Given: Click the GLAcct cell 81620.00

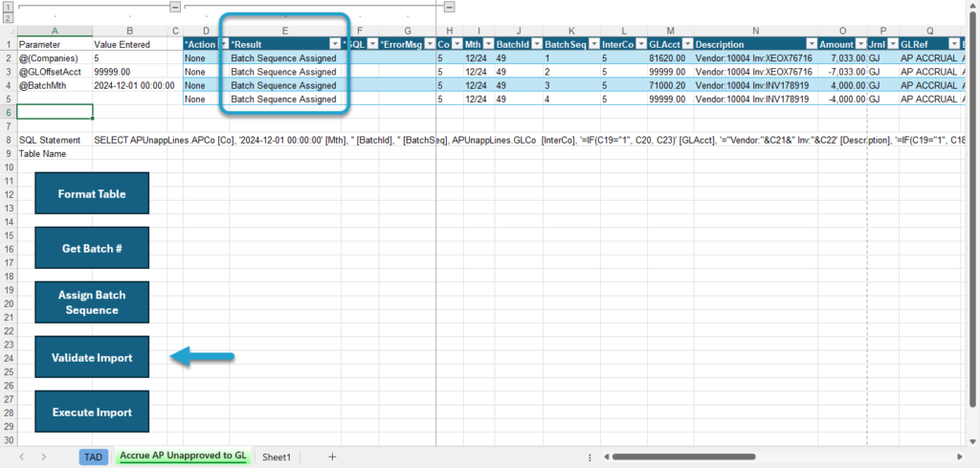Looking at the screenshot, I should tap(671, 58).
